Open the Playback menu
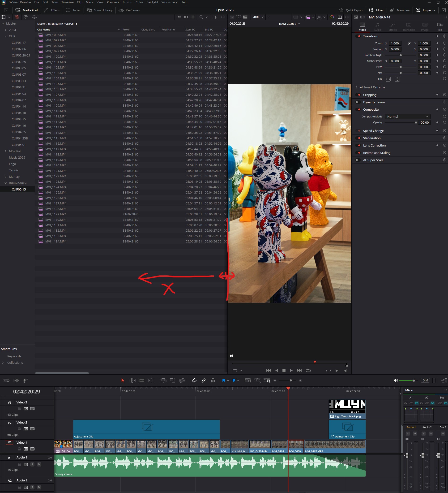Image resolution: width=448 pixels, height=493 pixels. 113,2
